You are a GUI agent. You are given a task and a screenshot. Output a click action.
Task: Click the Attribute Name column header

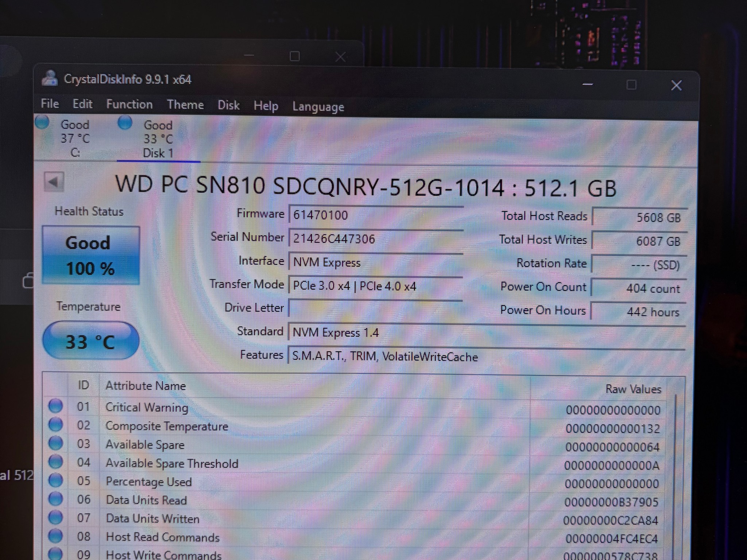tap(146, 386)
